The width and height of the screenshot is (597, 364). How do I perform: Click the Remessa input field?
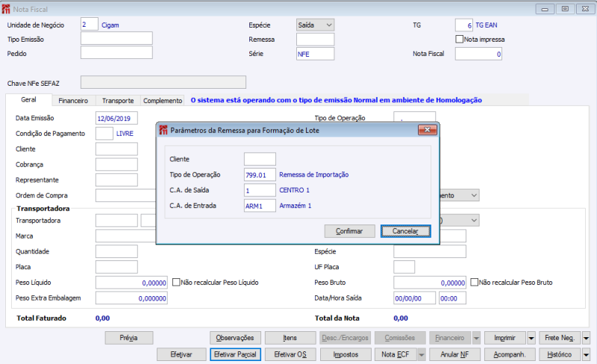[x=315, y=40]
